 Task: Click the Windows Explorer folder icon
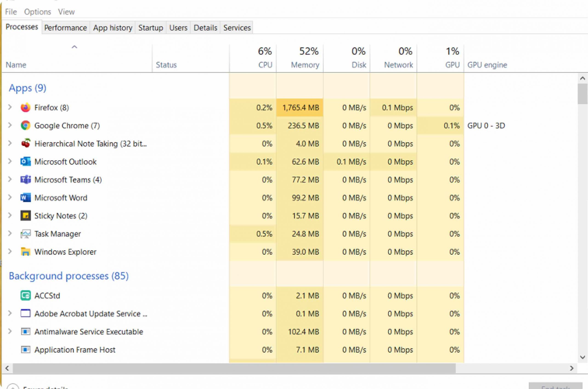pyautogui.click(x=25, y=252)
